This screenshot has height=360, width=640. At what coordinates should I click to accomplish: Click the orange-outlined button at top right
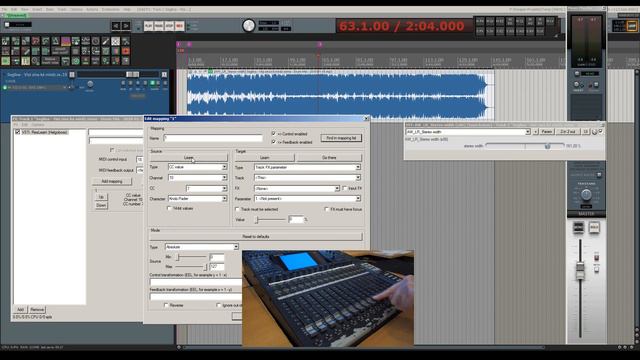pos(631,26)
